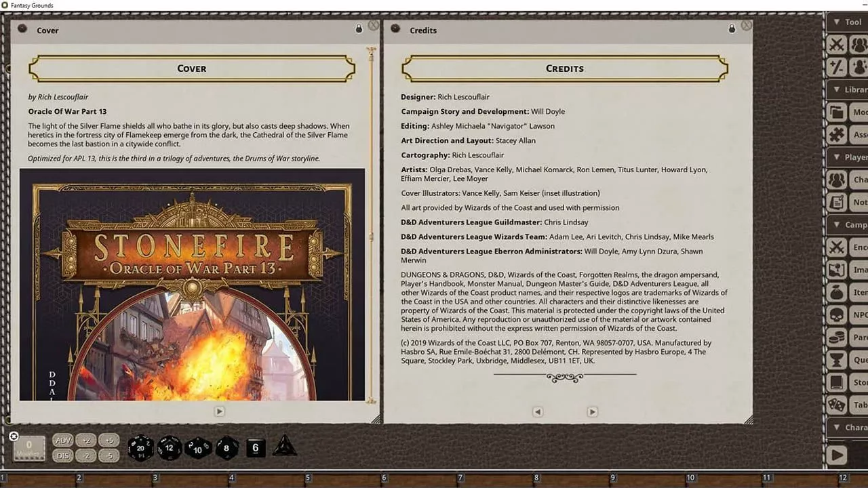This screenshot has width=868, height=488.
Task: Go to next page in Cover window
Action: [219, 411]
